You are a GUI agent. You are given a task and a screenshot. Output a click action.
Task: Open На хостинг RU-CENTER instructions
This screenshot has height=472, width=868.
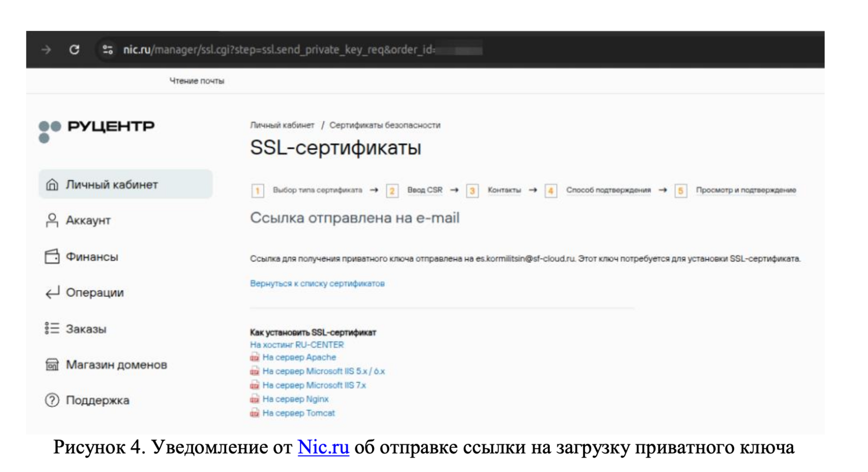point(297,345)
